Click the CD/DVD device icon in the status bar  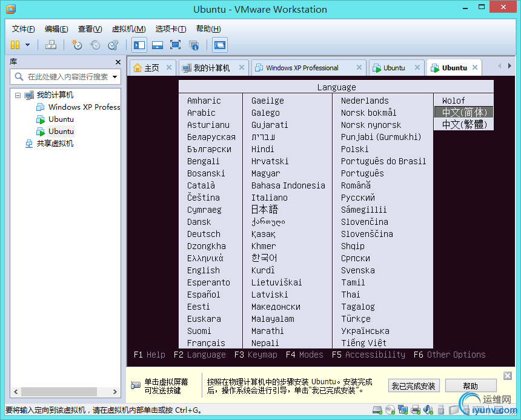coord(389,409)
